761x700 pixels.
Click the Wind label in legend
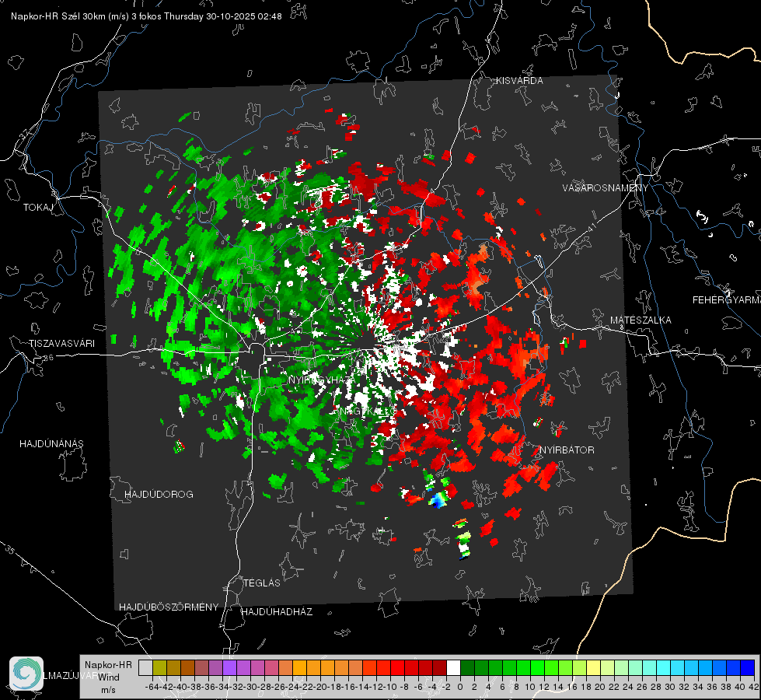pos(109,677)
